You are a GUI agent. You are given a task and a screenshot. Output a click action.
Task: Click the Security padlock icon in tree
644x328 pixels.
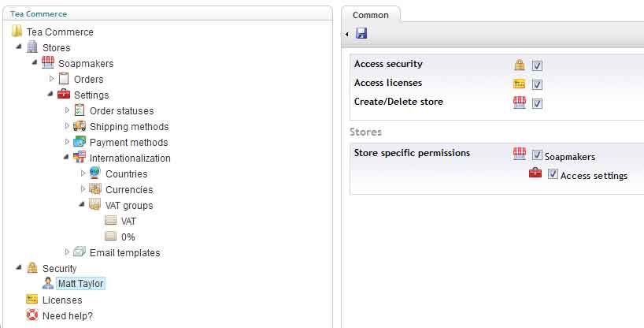pyautogui.click(x=32, y=268)
